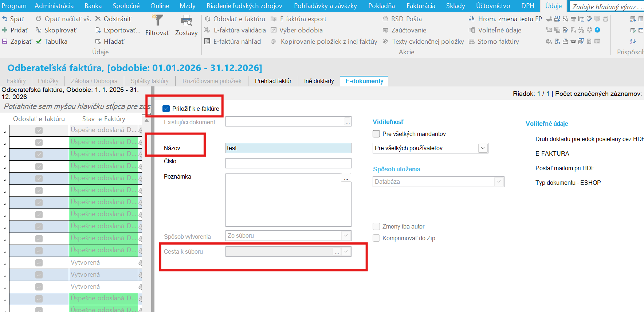Click the ABC spell-check icon in the ribbon

pos(589,19)
